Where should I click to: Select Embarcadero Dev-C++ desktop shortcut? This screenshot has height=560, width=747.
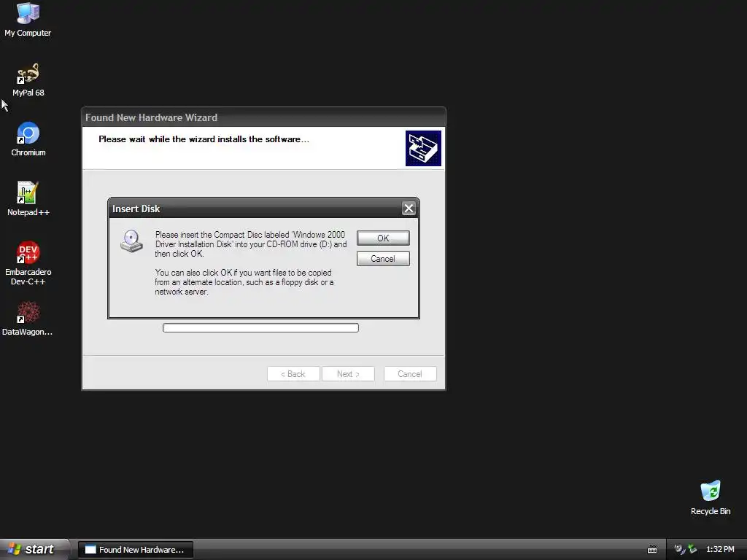pyautogui.click(x=28, y=263)
